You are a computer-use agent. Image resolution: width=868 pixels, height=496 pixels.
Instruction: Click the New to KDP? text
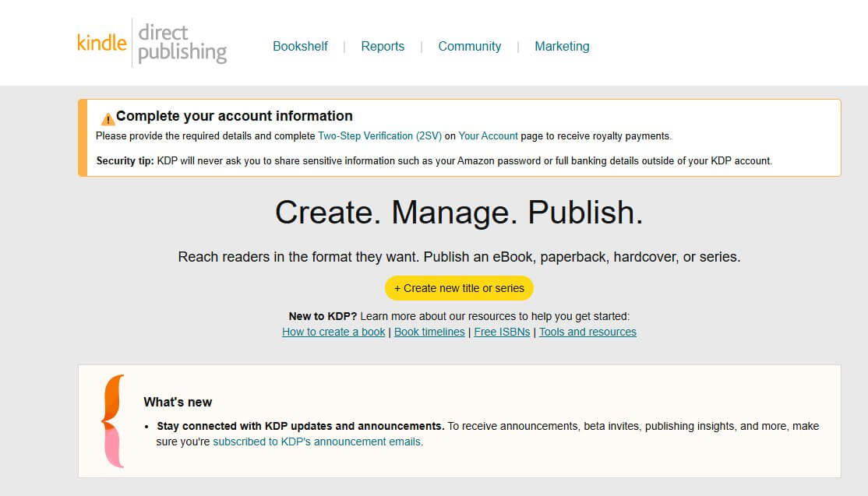[323, 316]
